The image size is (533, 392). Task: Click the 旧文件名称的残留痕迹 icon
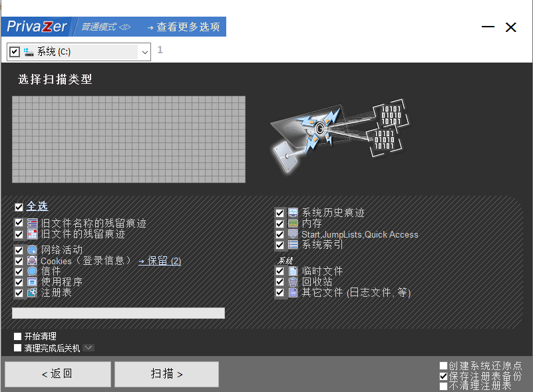point(33,224)
